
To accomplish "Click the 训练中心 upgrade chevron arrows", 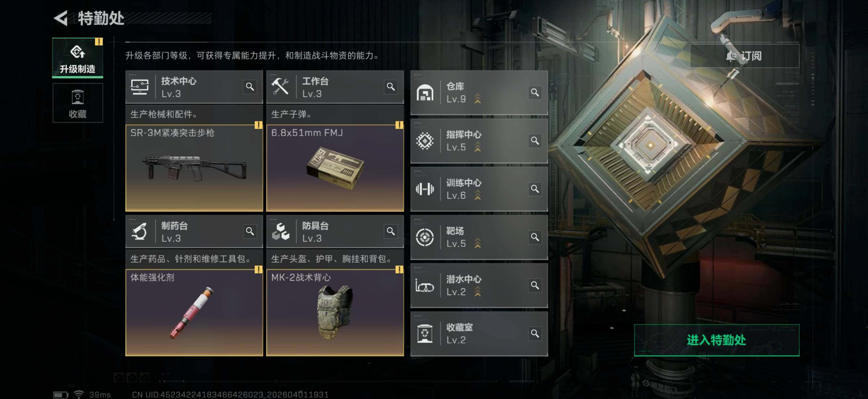I will coord(477,195).
